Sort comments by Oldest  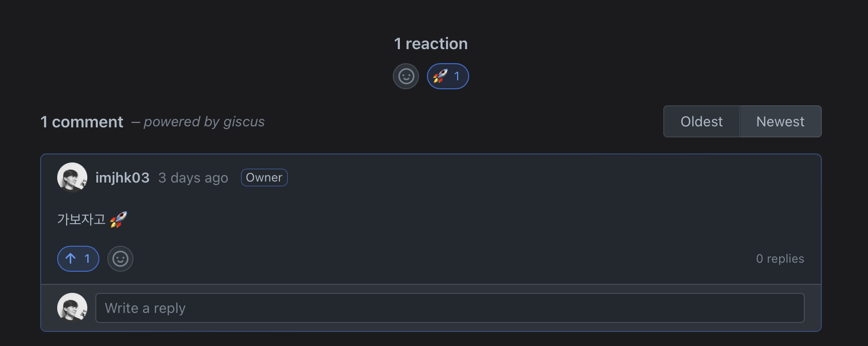pyautogui.click(x=701, y=121)
